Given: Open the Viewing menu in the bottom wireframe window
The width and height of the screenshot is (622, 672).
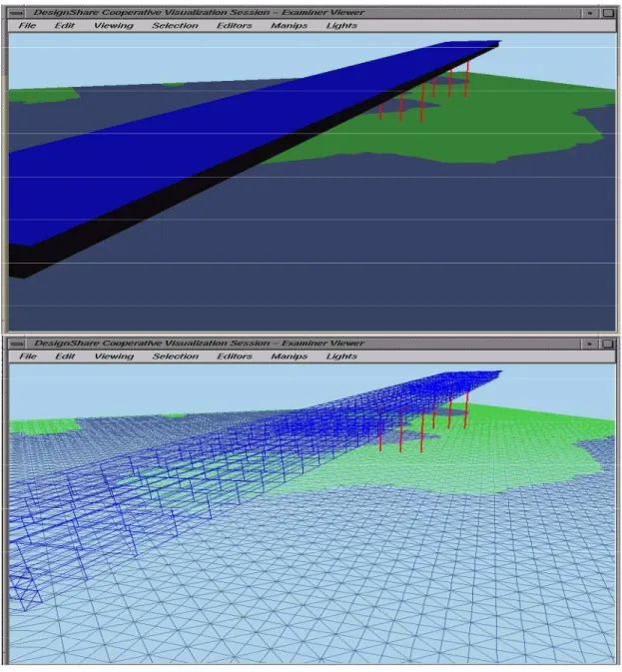Looking at the screenshot, I should (115, 356).
